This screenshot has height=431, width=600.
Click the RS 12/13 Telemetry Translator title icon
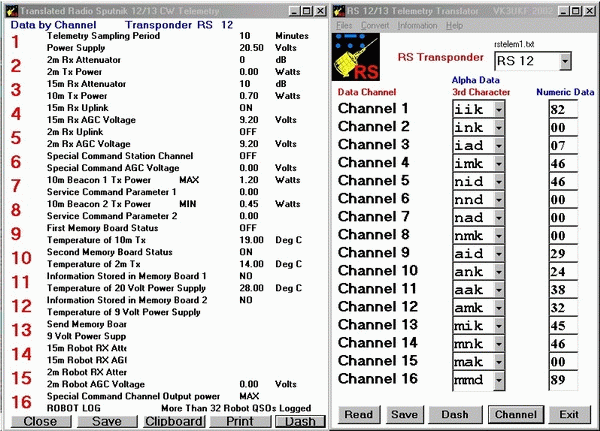click(339, 10)
